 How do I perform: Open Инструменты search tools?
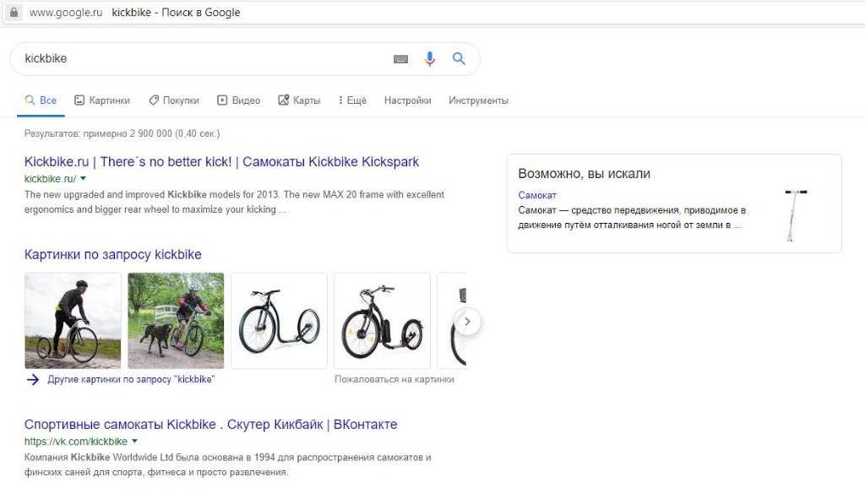478,100
